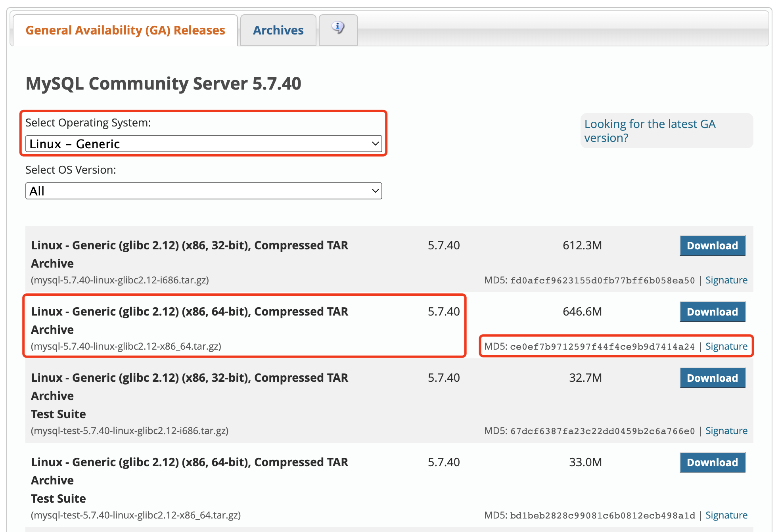Download the 32-bit 612.3M TAR archive

[712, 246]
